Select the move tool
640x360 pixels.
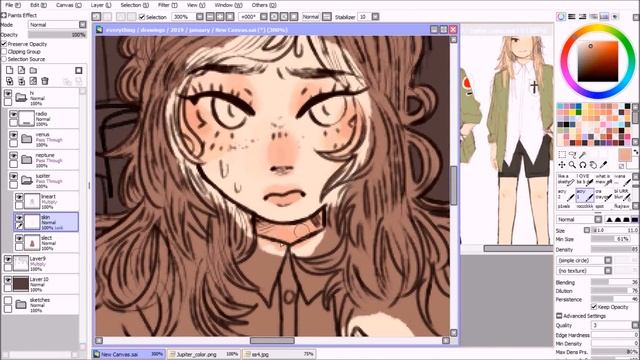coord(562,165)
